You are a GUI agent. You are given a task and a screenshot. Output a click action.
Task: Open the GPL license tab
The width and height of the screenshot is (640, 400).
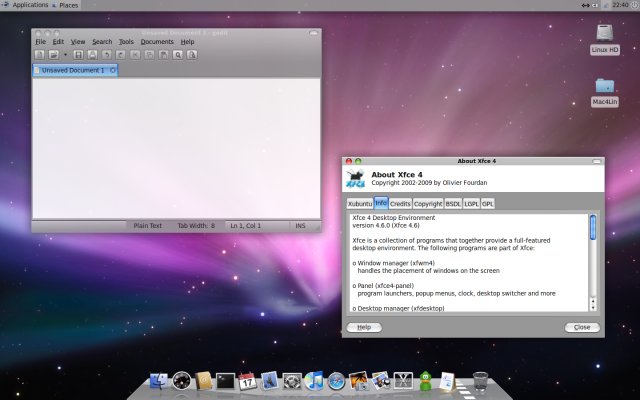(x=488, y=204)
